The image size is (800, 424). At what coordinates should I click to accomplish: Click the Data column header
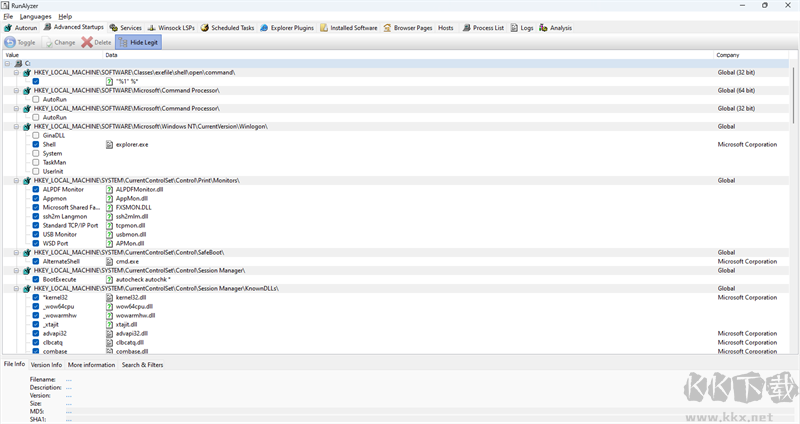click(x=409, y=55)
